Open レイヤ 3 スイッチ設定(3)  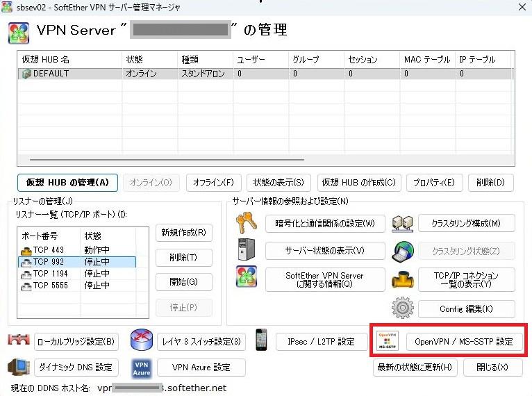click(201, 342)
